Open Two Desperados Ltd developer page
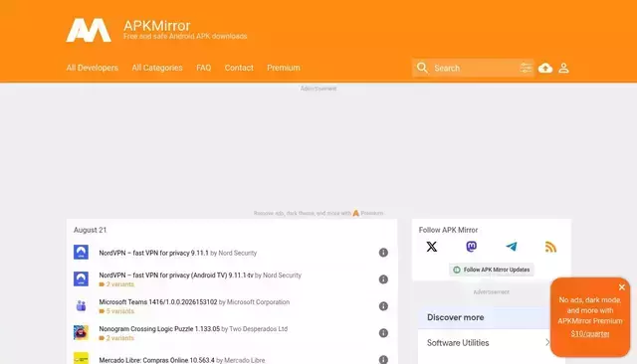The image size is (637, 364). click(x=259, y=329)
